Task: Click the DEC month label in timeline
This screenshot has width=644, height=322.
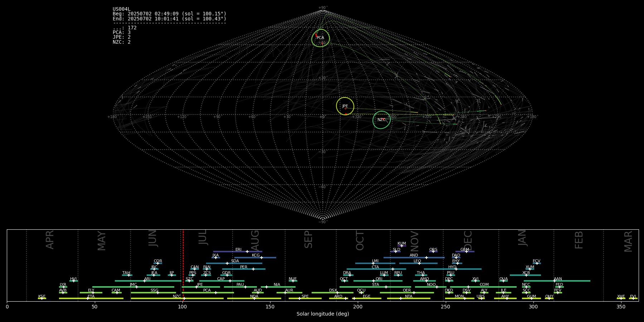Action: point(468,240)
